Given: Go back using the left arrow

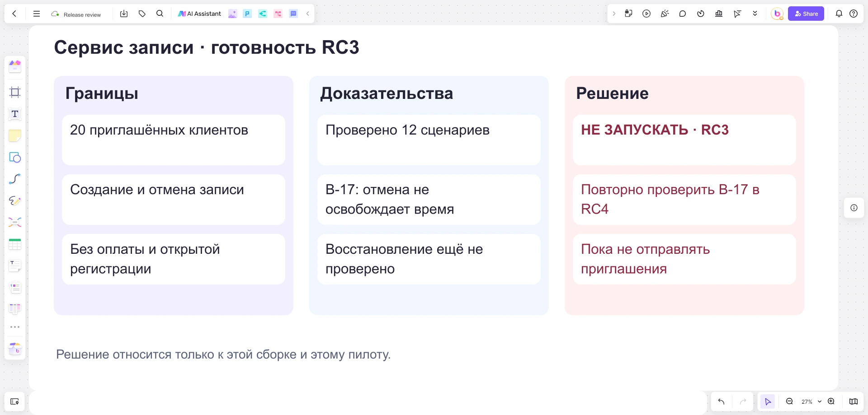Looking at the screenshot, I should (x=14, y=14).
